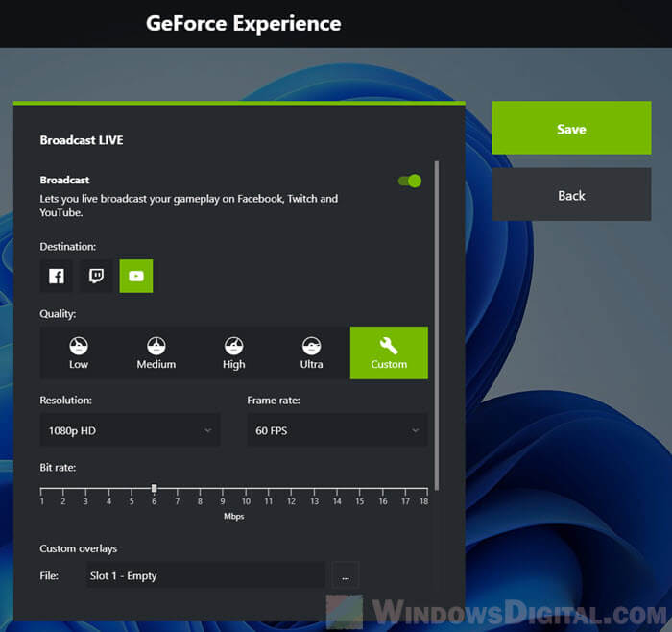Viewport: 672px width, 632px height.
Task: Click the Mbps unit label
Action: tap(233, 516)
